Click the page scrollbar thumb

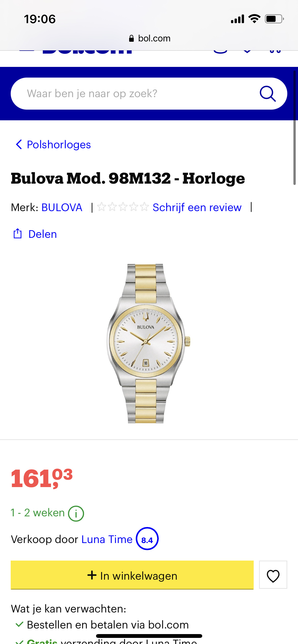294,127
